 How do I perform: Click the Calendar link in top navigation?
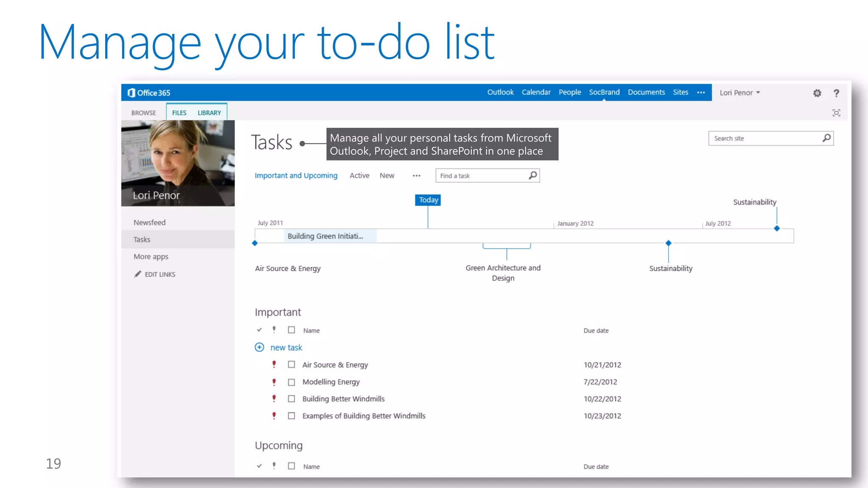pyautogui.click(x=536, y=92)
